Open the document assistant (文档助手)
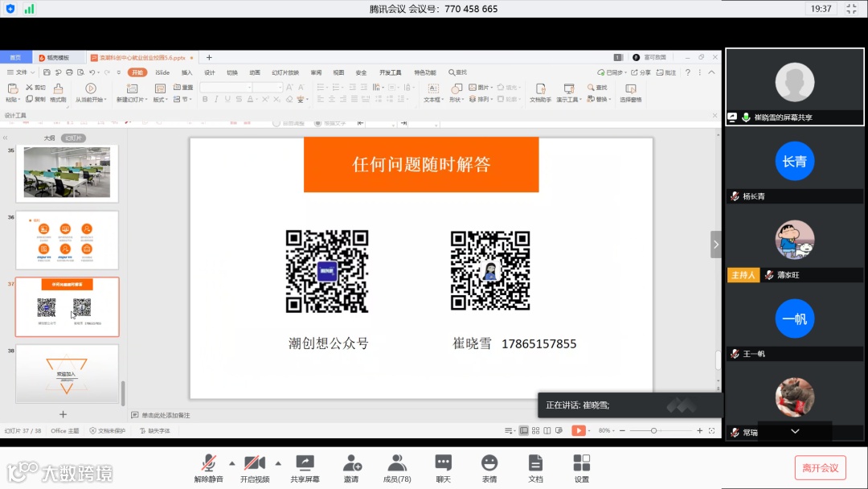 click(x=540, y=92)
